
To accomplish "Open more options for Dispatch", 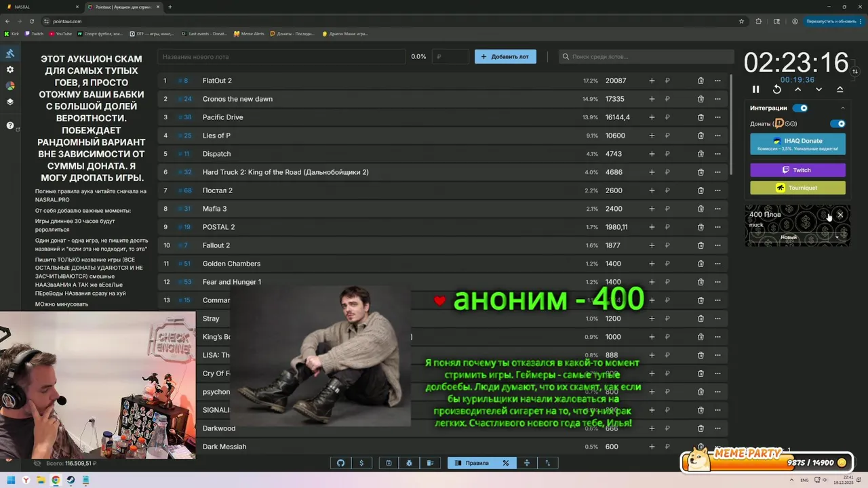I will pos(717,154).
